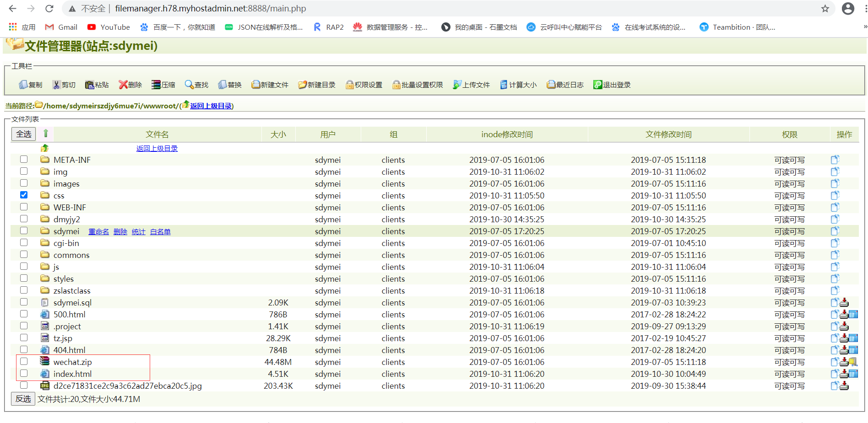The width and height of the screenshot is (868, 423).
Task: Bookmark this page with the star icon
Action: pyautogui.click(x=825, y=9)
